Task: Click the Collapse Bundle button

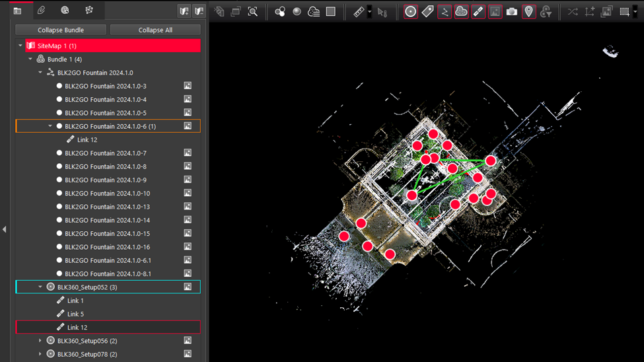Action: pyautogui.click(x=61, y=30)
